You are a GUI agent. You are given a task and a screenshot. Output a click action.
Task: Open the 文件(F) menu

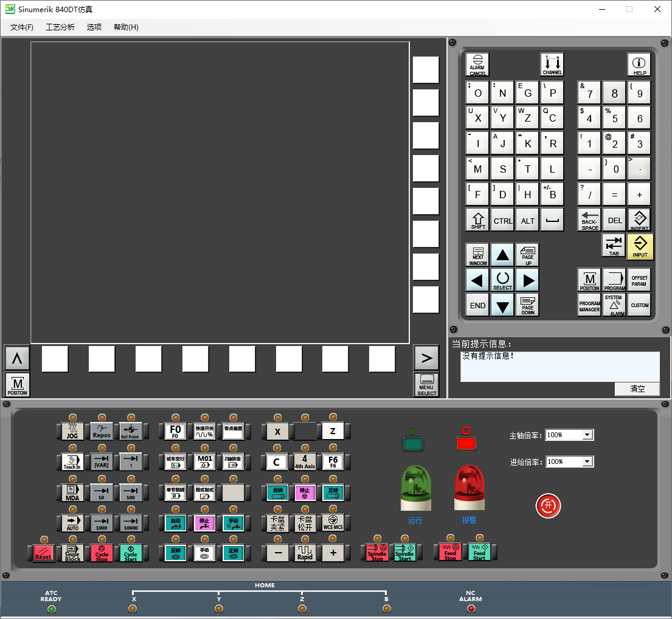click(22, 27)
